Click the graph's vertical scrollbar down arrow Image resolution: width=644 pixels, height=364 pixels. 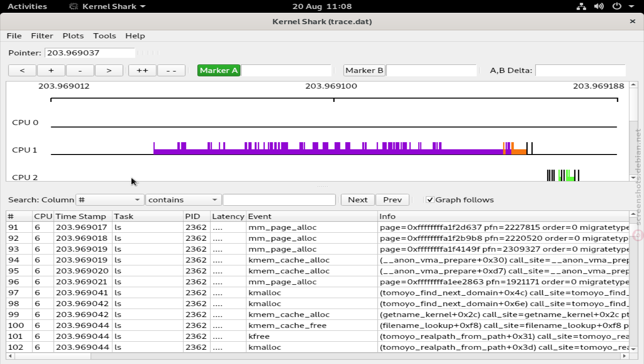click(x=633, y=178)
